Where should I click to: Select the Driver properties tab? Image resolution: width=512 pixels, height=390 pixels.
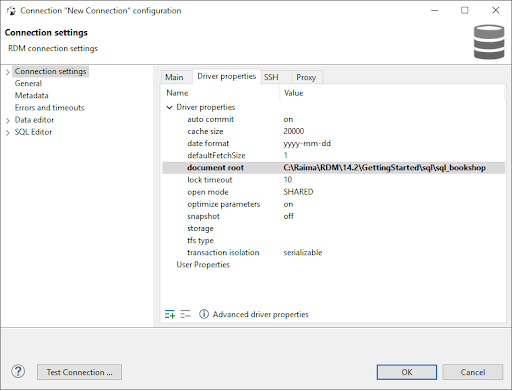pyautogui.click(x=227, y=76)
